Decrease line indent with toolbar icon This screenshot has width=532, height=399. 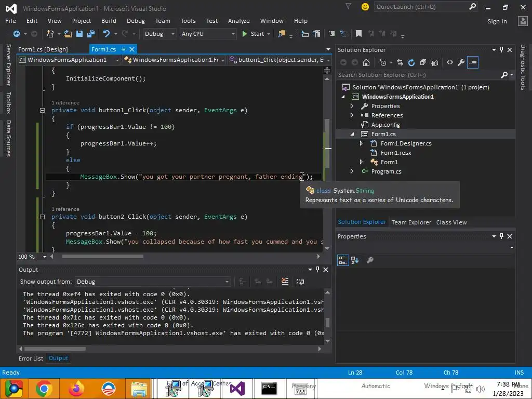[x=332, y=34]
